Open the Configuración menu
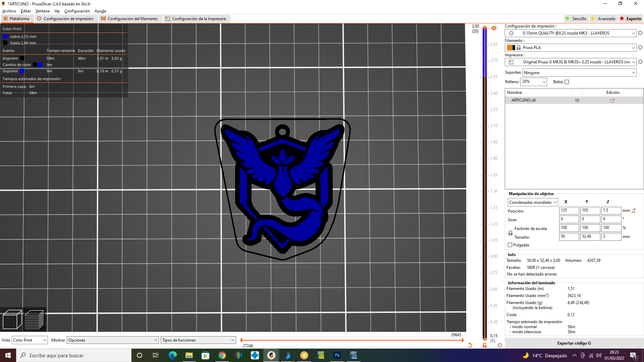This screenshot has height=362, width=644. coord(77,11)
